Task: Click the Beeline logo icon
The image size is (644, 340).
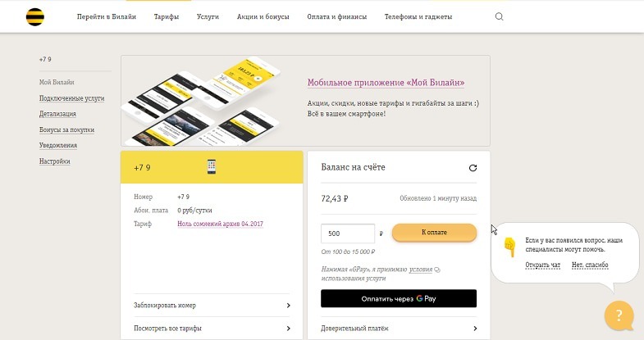Action: (35, 16)
